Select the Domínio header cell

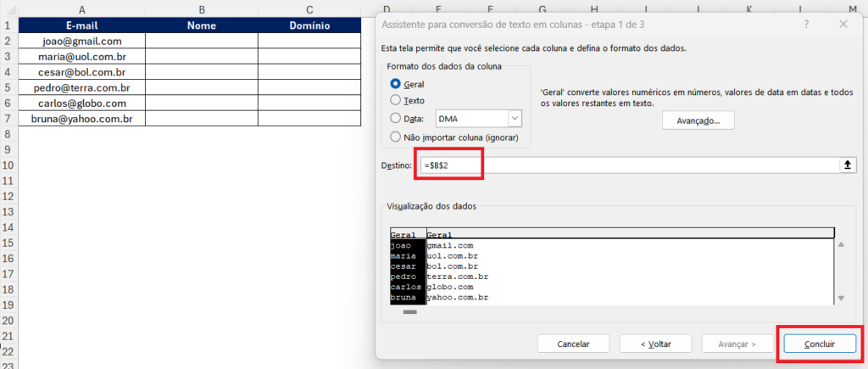pyautogui.click(x=309, y=25)
